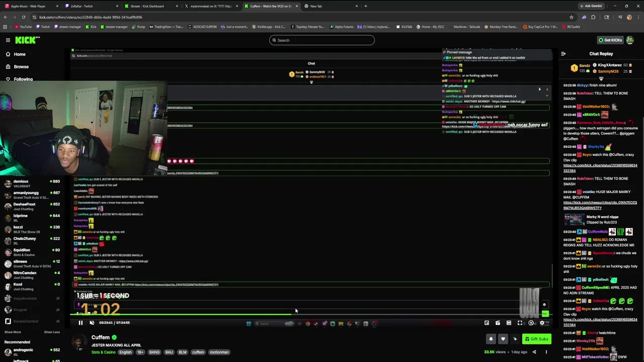Open Following in the sidebar
Viewport: 644px width, 362px height.
tap(23, 79)
